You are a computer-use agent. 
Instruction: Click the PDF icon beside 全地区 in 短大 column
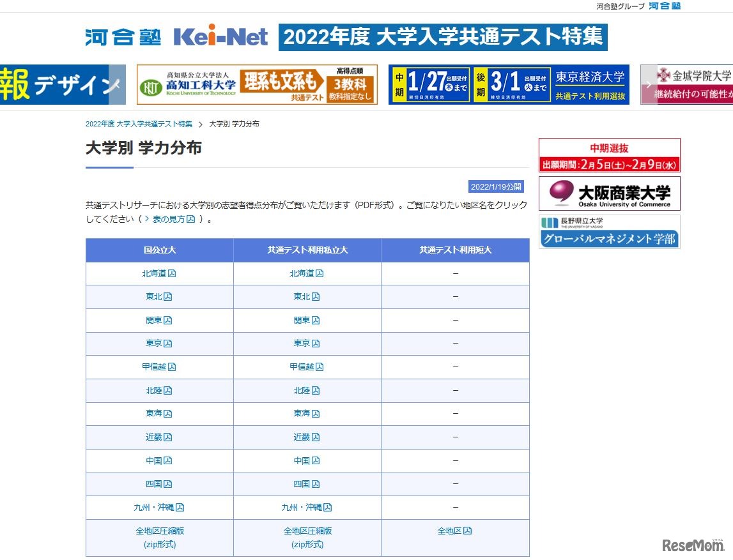pos(468,531)
